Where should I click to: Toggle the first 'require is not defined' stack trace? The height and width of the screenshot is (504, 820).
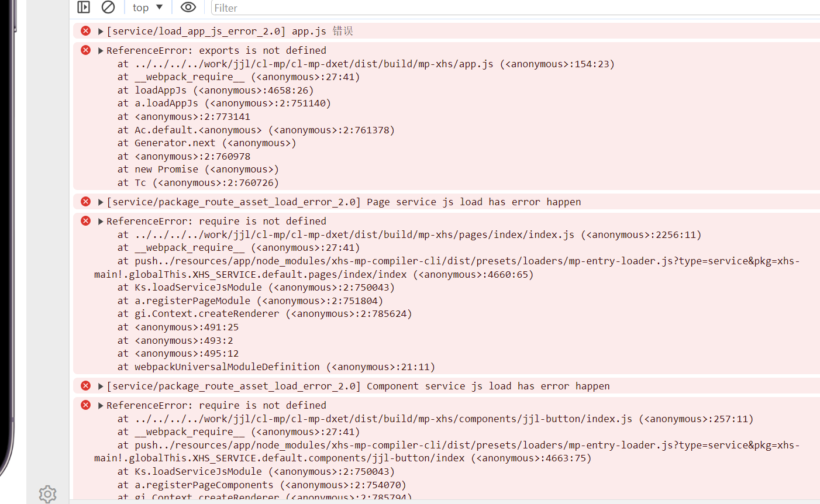pos(101,222)
